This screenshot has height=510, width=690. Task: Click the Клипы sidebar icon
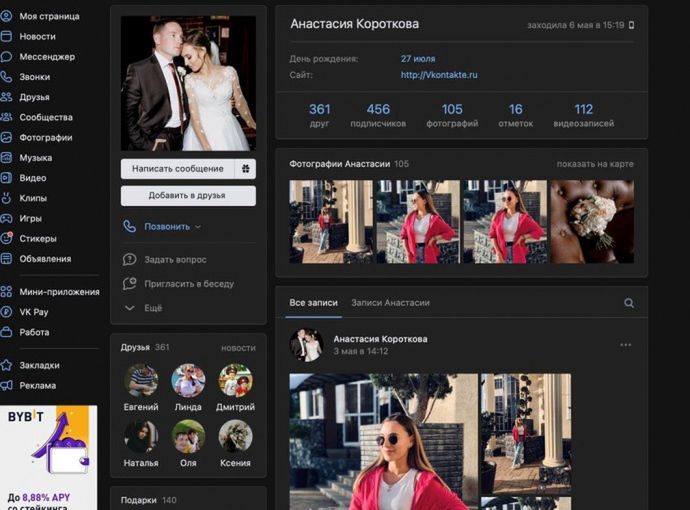pyautogui.click(x=6, y=198)
